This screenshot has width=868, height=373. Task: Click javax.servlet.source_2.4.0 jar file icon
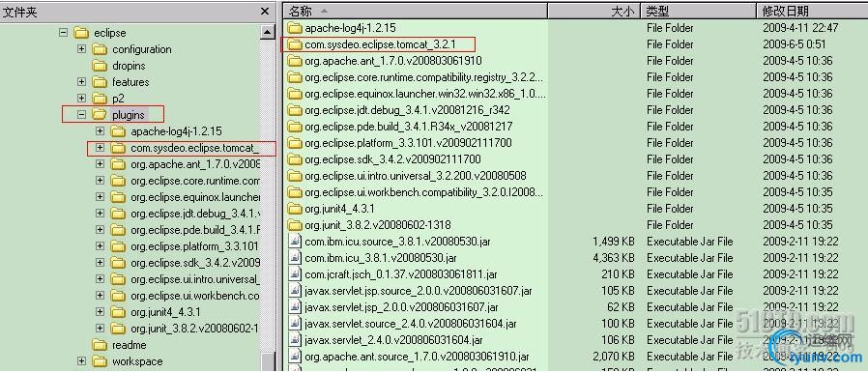point(295,323)
